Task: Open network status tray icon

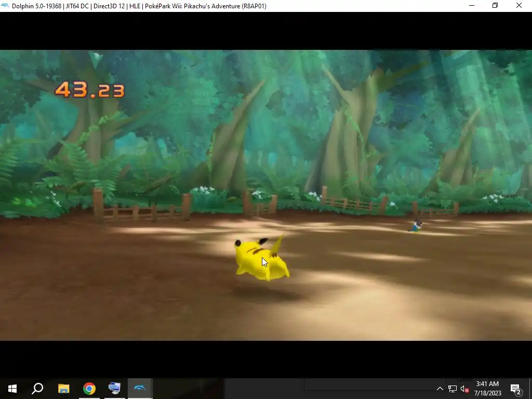Action: [x=453, y=389]
